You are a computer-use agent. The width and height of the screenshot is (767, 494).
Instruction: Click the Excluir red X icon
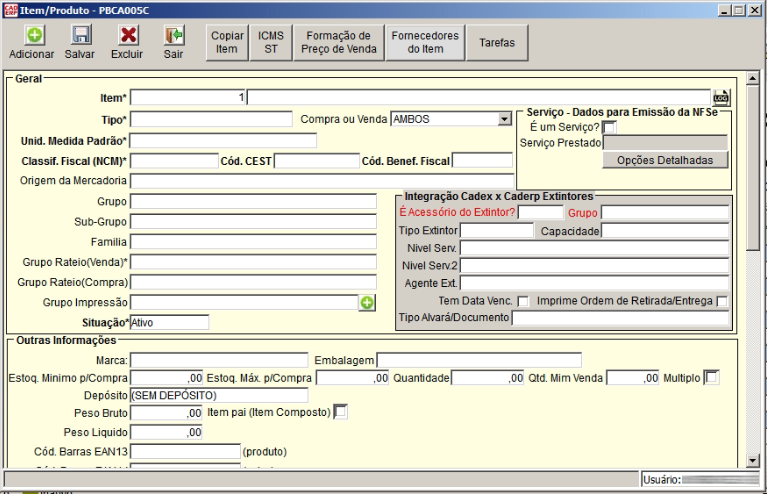tap(128, 35)
